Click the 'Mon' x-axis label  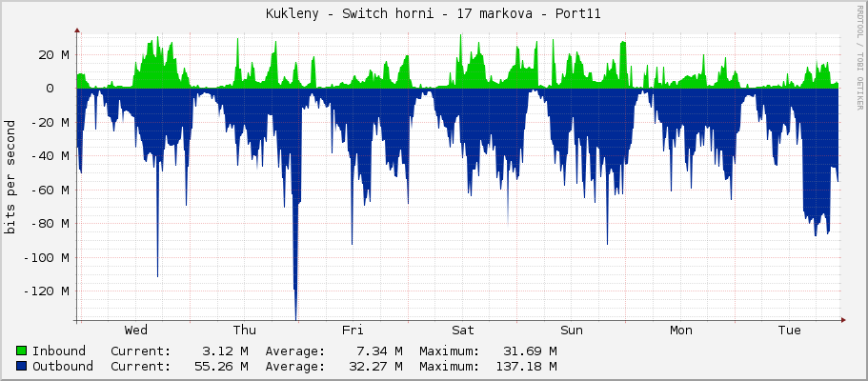pyautogui.click(x=681, y=331)
